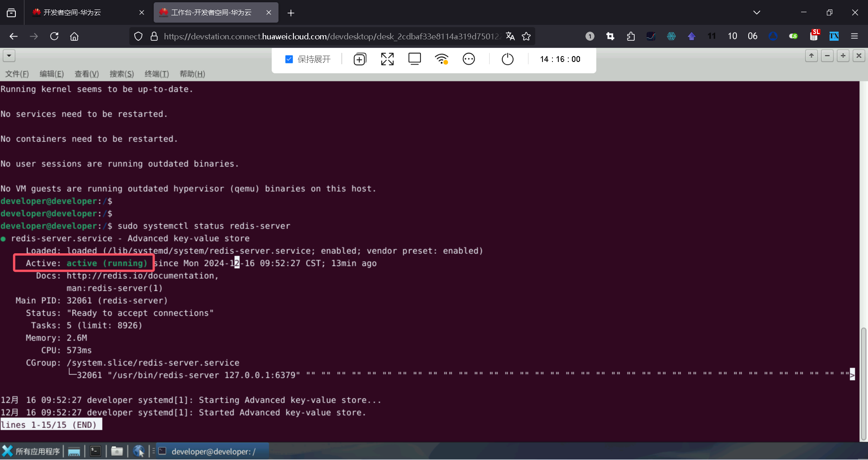Image resolution: width=868 pixels, height=460 pixels.
Task: Reload the page with the refresh icon
Action: [x=54, y=36]
